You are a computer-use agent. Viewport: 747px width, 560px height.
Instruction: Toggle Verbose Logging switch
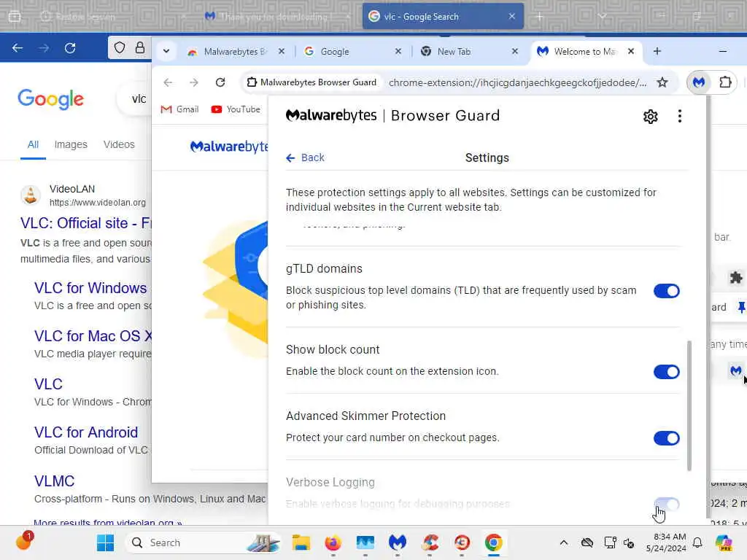point(666,505)
